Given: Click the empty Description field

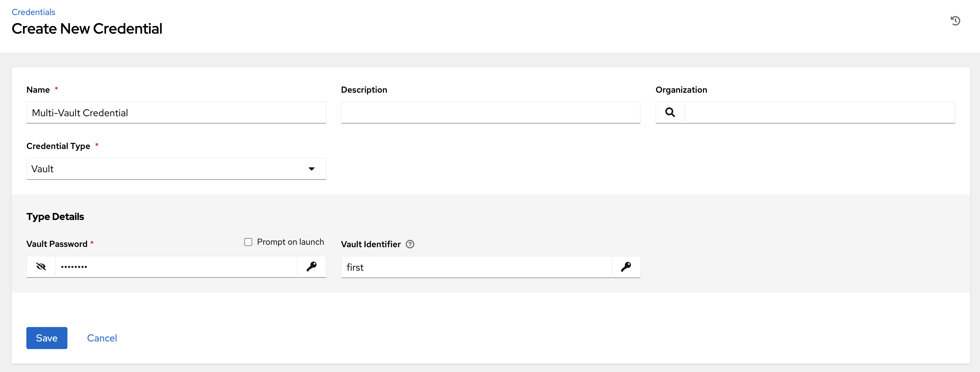Looking at the screenshot, I should 490,113.
